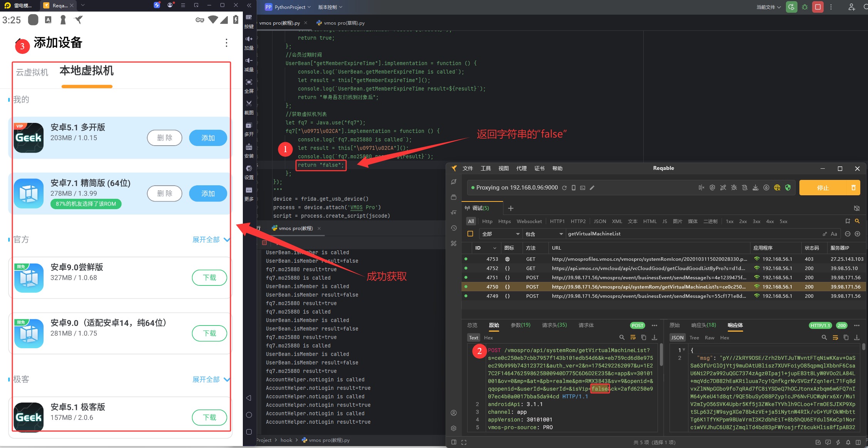The height and width of the screenshot is (448, 868).
Task: Toggle word wrap in the response body panel
Action: point(835,337)
